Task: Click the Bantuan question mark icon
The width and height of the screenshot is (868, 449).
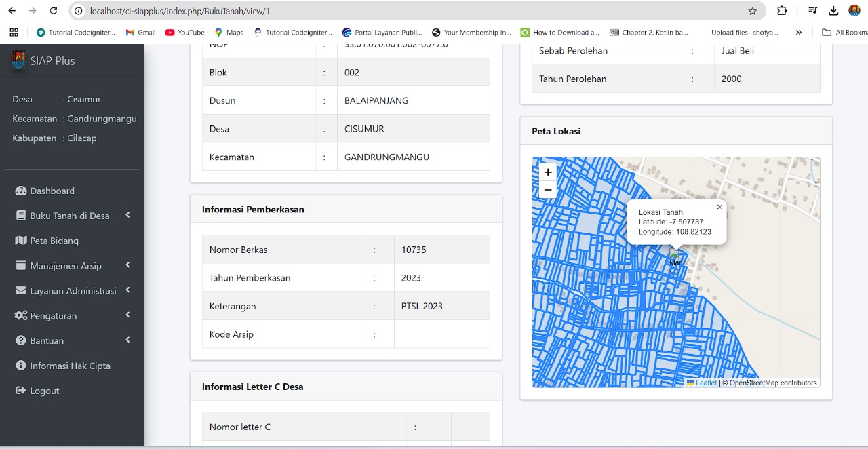Action: pyautogui.click(x=20, y=340)
